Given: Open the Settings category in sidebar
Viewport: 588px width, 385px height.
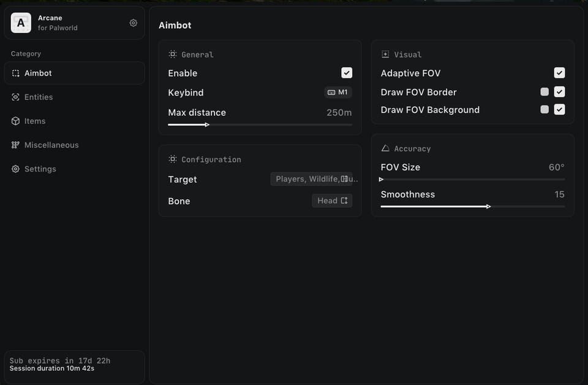Looking at the screenshot, I should tap(74, 169).
